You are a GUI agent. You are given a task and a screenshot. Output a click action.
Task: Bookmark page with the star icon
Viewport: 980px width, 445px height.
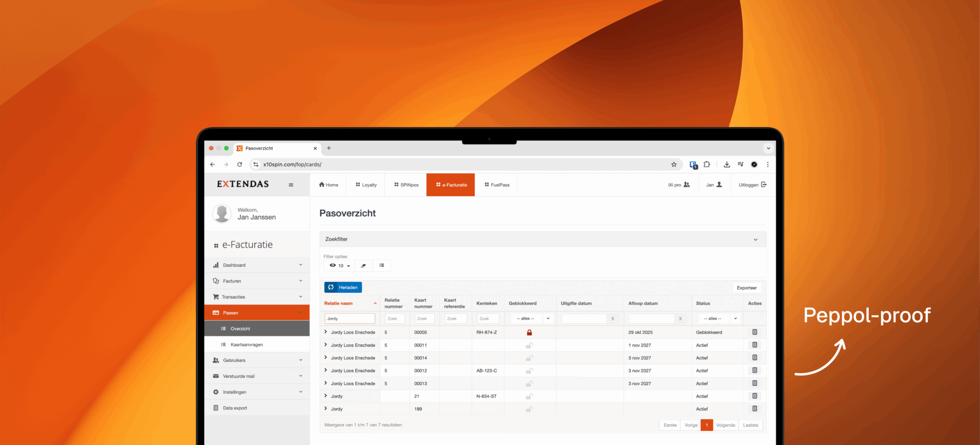tap(674, 164)
